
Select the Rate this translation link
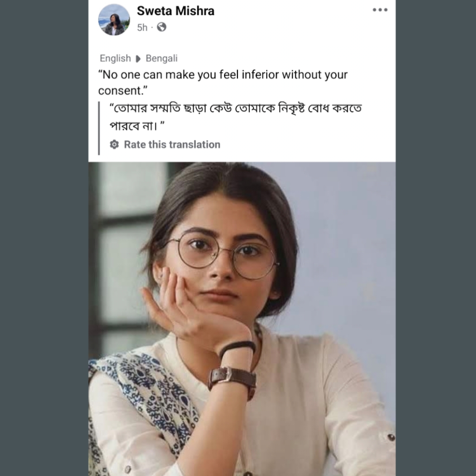172,145
